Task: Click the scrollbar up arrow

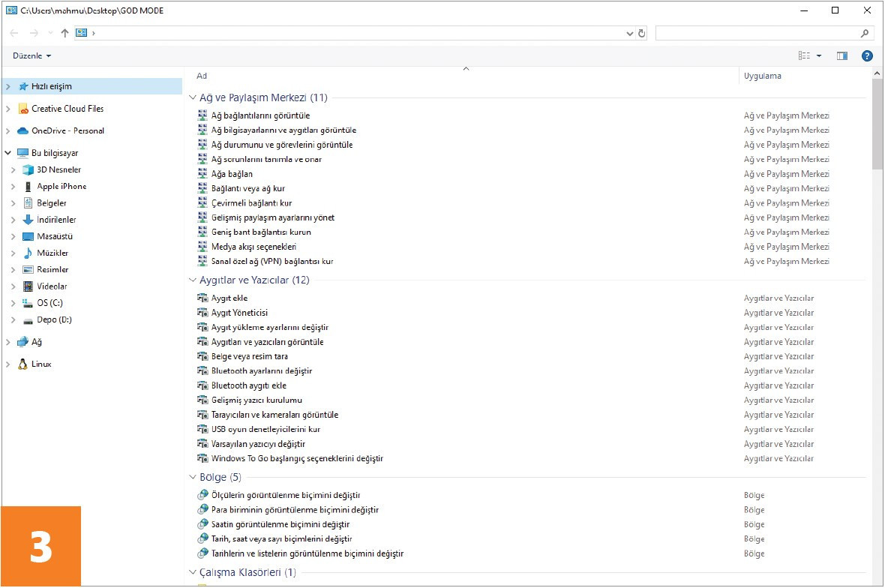Action: [x=877, y=73]
